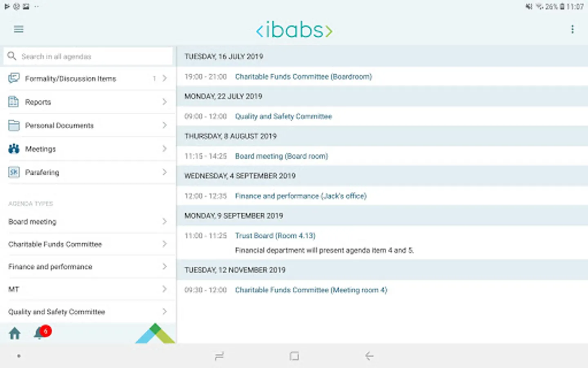Tap the Android back arrow button

click(x=369, y=356)
